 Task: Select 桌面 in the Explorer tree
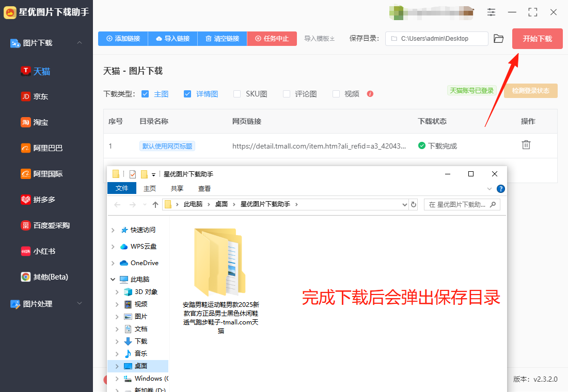(141, 366)
